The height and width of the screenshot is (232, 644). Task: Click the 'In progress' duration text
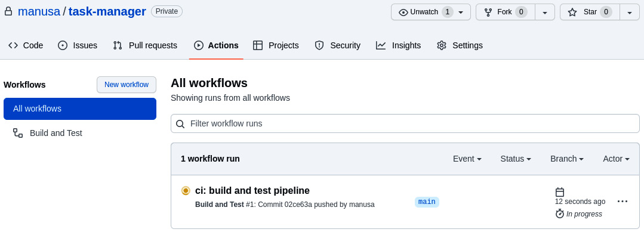coord(584,214)
